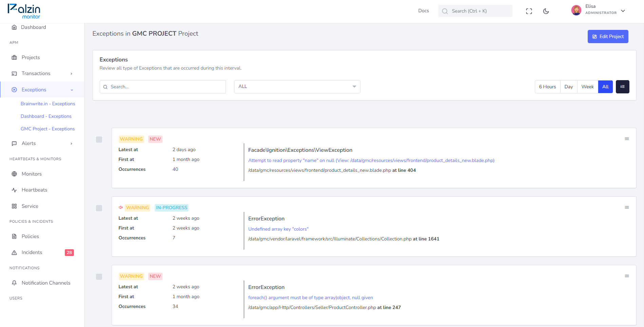The width and height of the screenshot is (644, 327).
Task: Expand the Transactions sidebar submenu
Action: (42, 73)
